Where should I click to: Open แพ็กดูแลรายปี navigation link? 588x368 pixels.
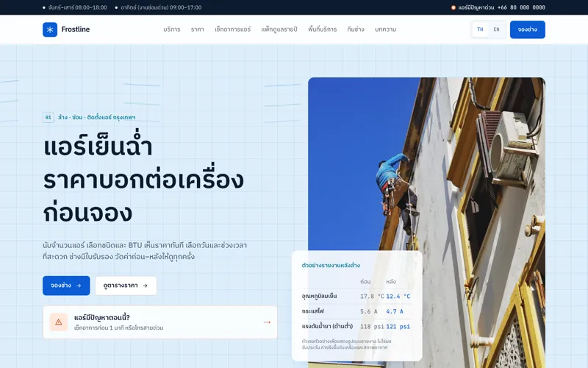[279, 29]
